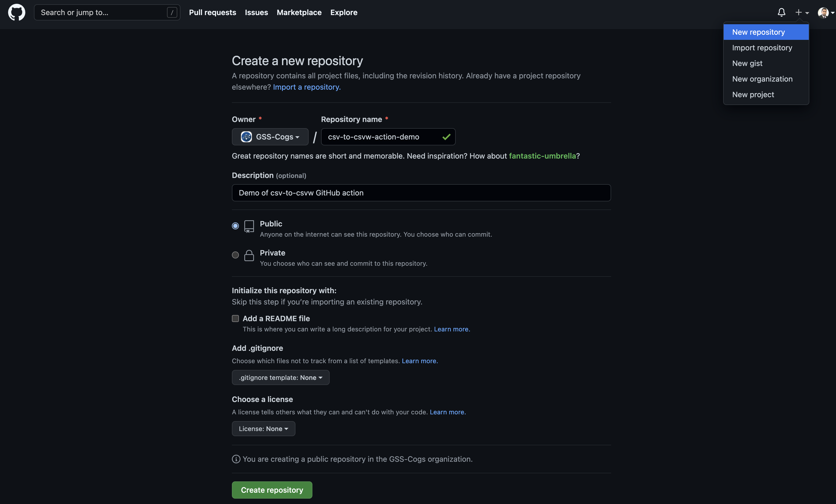Click the Private lock icon
Image resolution: width=836 pixels, height=504 pixels.
pyautogui.click(x=249, y=255)
